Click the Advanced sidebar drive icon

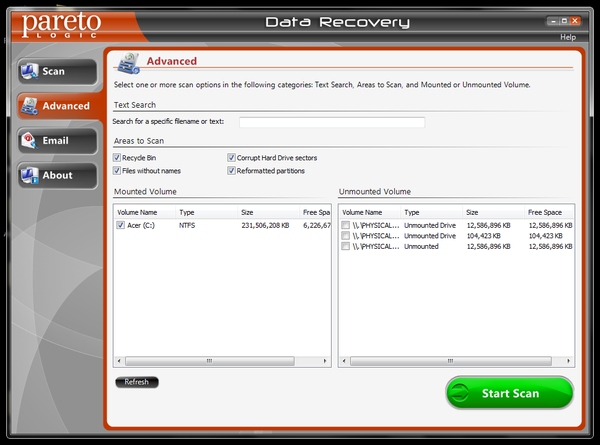(29, 106)
